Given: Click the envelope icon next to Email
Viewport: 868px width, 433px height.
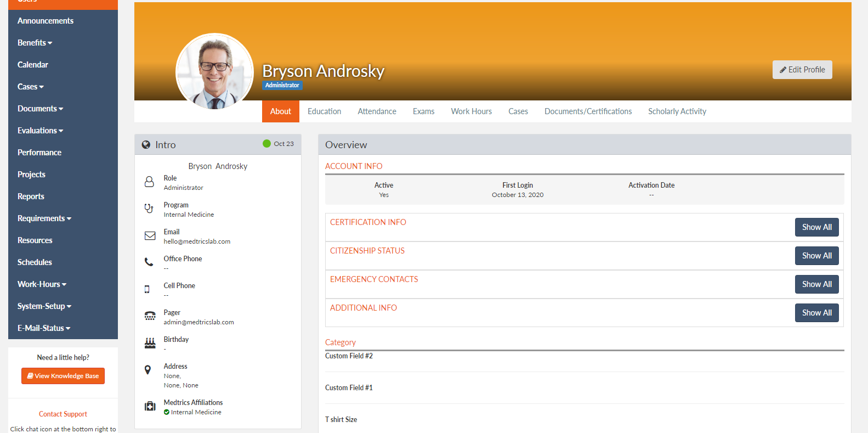Looking at the screenshot, I should (150, 236).
